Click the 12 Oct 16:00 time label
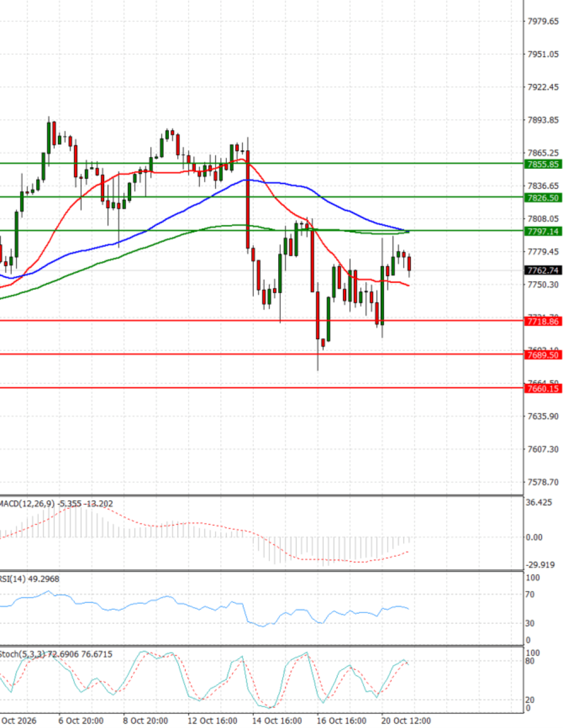 pyautogui.click(x=212, y=721)
